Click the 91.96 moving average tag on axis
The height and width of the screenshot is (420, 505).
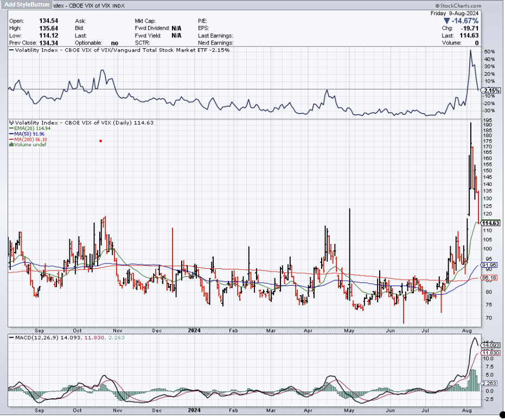(x=489, y=265)
